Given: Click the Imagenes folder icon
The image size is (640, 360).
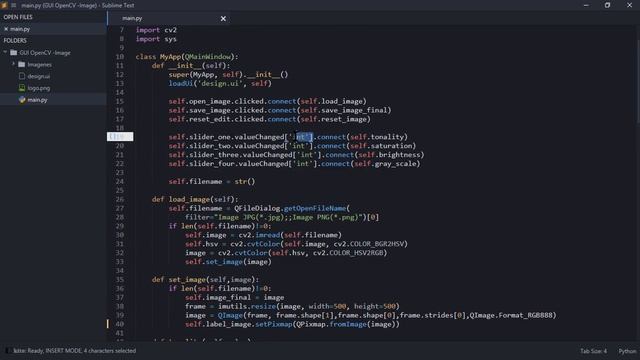Looking at the screenshot, I should coord(22,64).
